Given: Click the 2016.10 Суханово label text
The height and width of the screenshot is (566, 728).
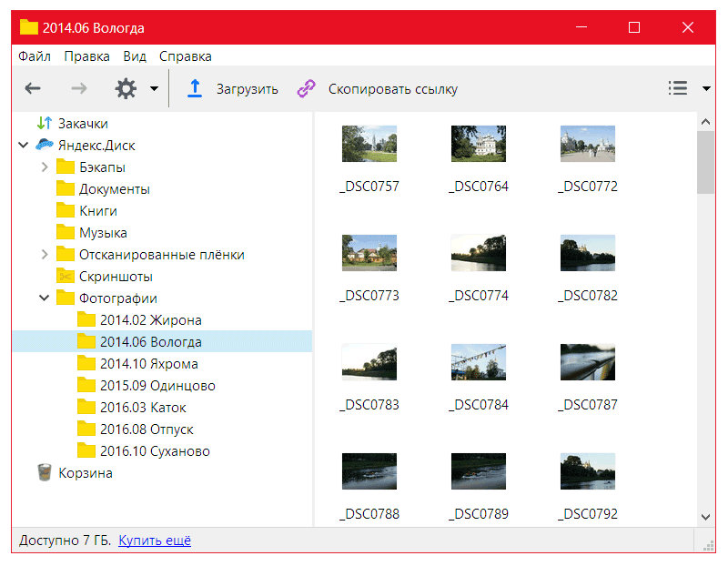Looking at the screenshot, I should 155,450.
